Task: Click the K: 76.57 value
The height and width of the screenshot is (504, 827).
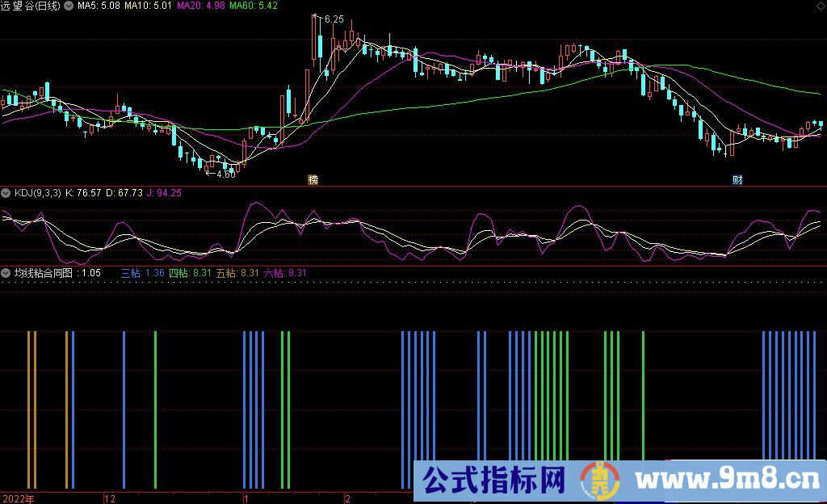Action: 83,193
